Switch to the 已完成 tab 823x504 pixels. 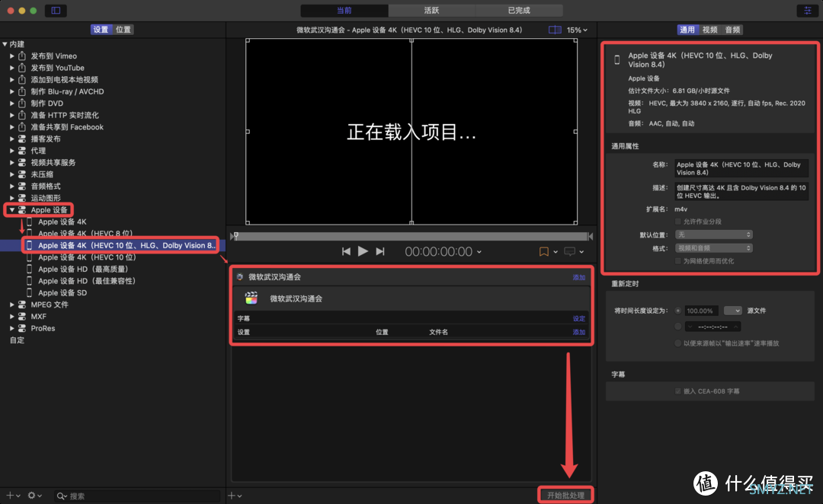pos(519,11)
